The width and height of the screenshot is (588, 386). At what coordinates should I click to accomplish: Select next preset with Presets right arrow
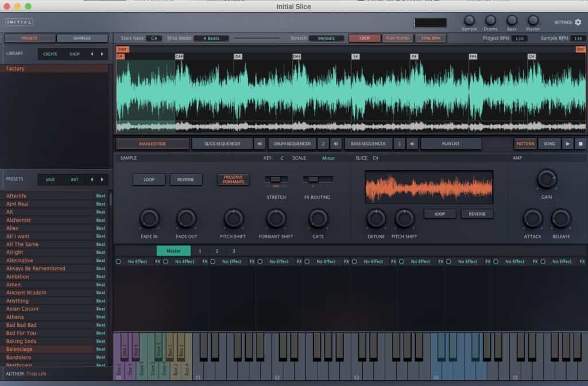[102, 179]
